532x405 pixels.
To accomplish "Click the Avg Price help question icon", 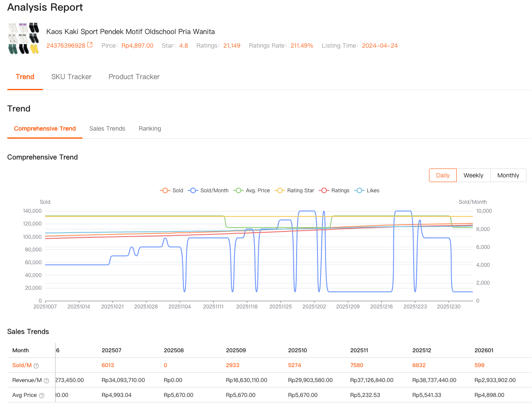I will [42, 396].
